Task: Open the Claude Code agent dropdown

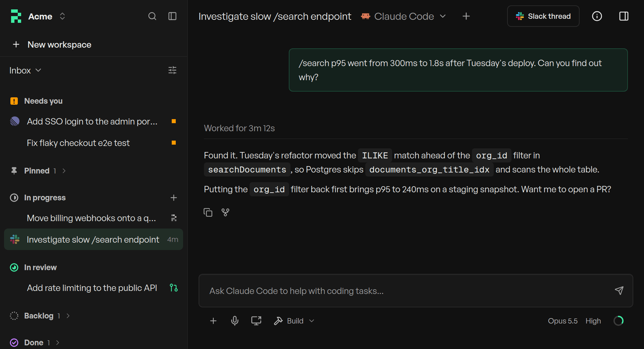Action: click(404, 16)
